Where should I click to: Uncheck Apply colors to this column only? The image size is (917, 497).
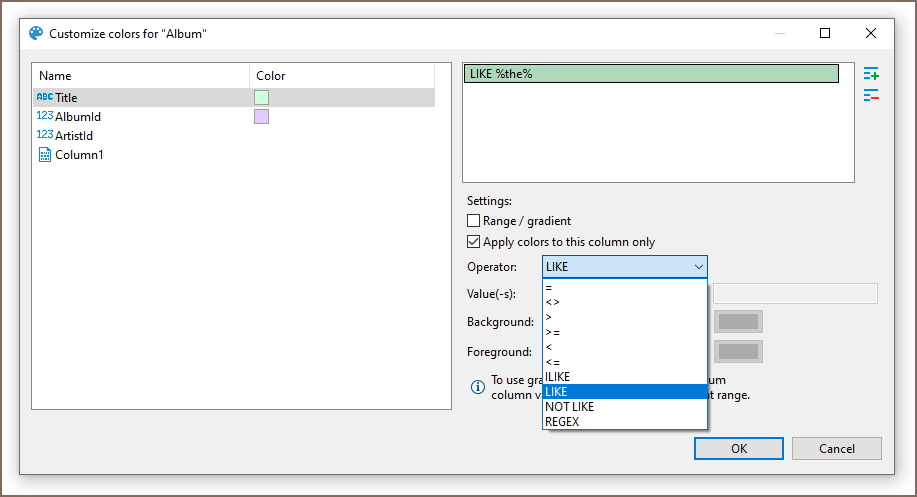[474, 242]
